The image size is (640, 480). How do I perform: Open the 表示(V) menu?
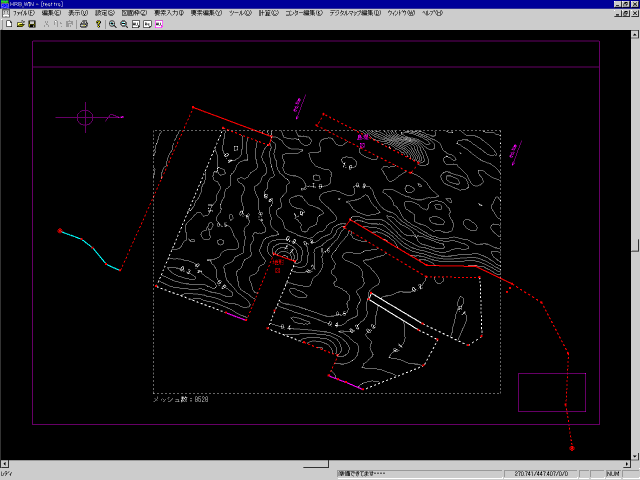pyautogui.click(x=79, y=13)
